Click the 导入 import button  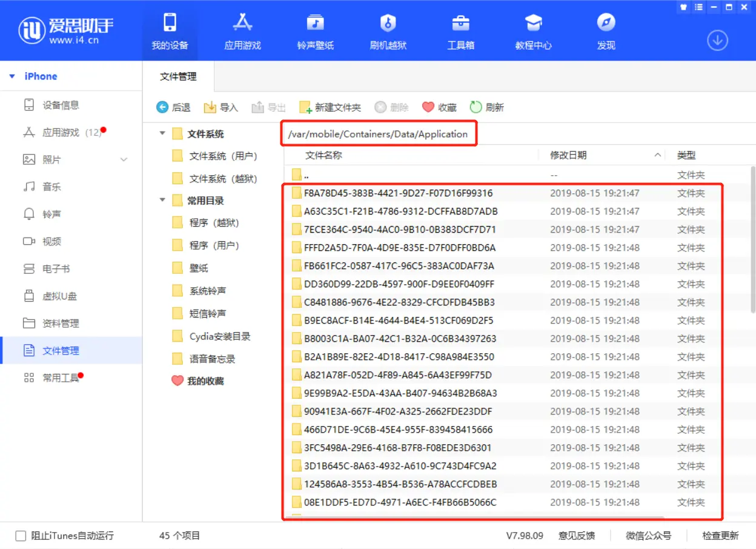pyautogui.click(x=220, y=107)
